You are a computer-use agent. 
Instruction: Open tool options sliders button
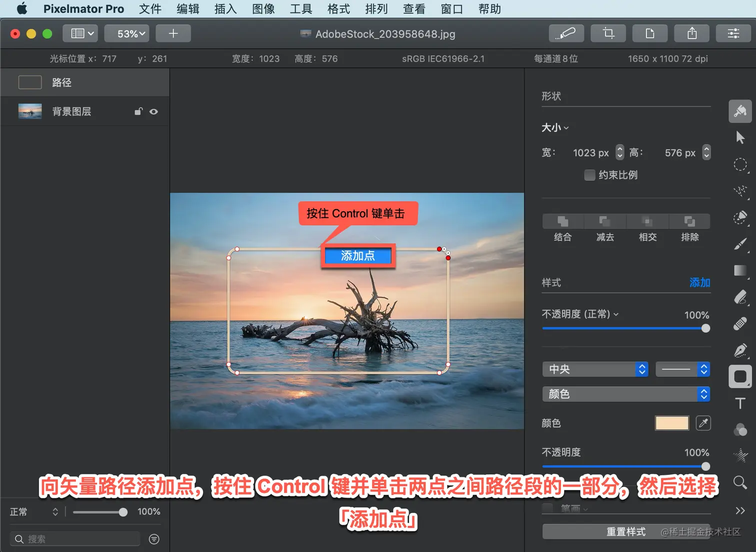pyautogui.click(x=733, y=34)
